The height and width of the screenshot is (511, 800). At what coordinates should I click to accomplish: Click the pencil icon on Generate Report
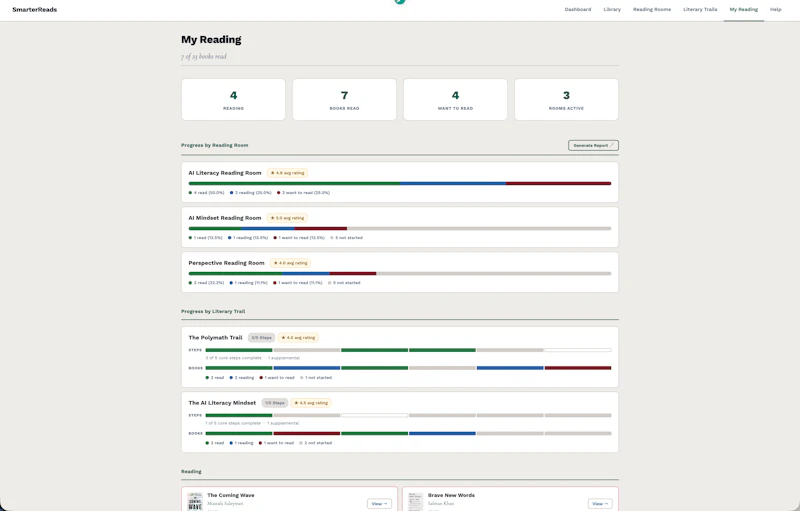(x=612, y=145)
